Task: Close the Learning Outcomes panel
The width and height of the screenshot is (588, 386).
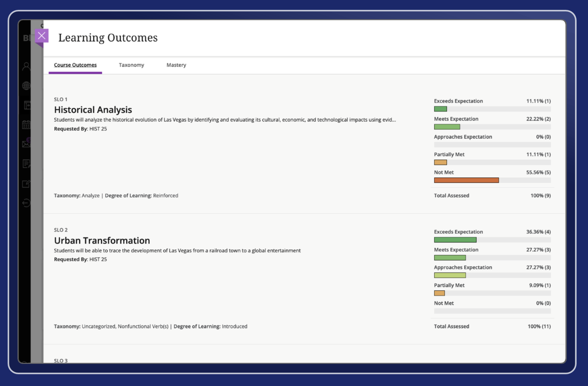Action: pos(42,36)
